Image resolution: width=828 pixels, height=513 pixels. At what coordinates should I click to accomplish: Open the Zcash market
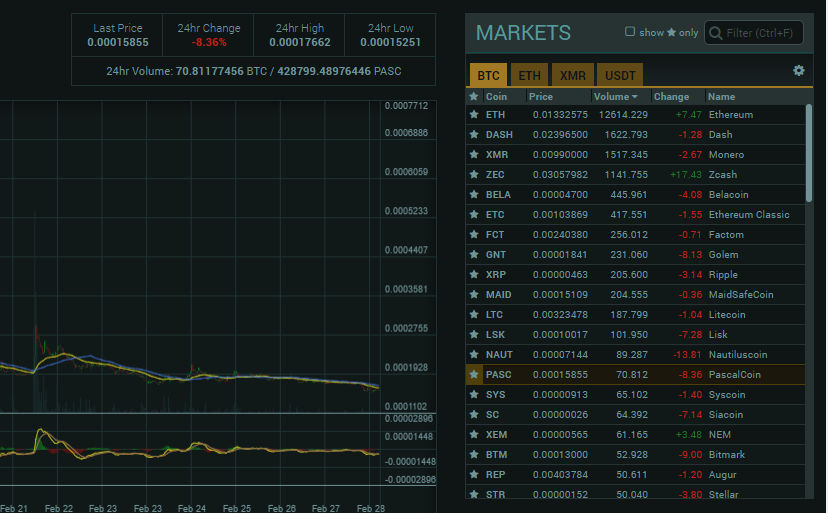click(722, 174)
